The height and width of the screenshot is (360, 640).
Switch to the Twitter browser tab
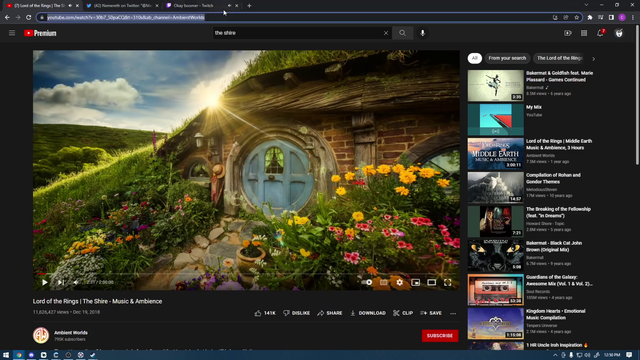[122, 6]
